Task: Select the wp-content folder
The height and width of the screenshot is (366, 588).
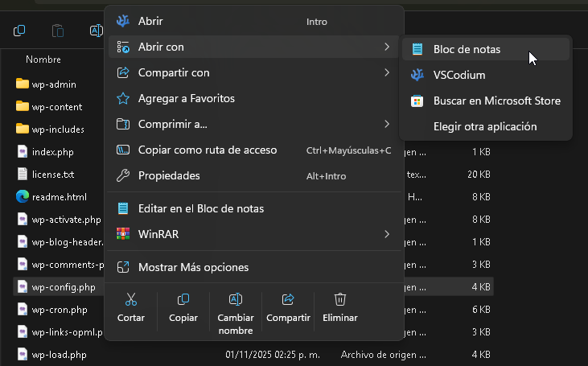Action: tap(56, 107)
